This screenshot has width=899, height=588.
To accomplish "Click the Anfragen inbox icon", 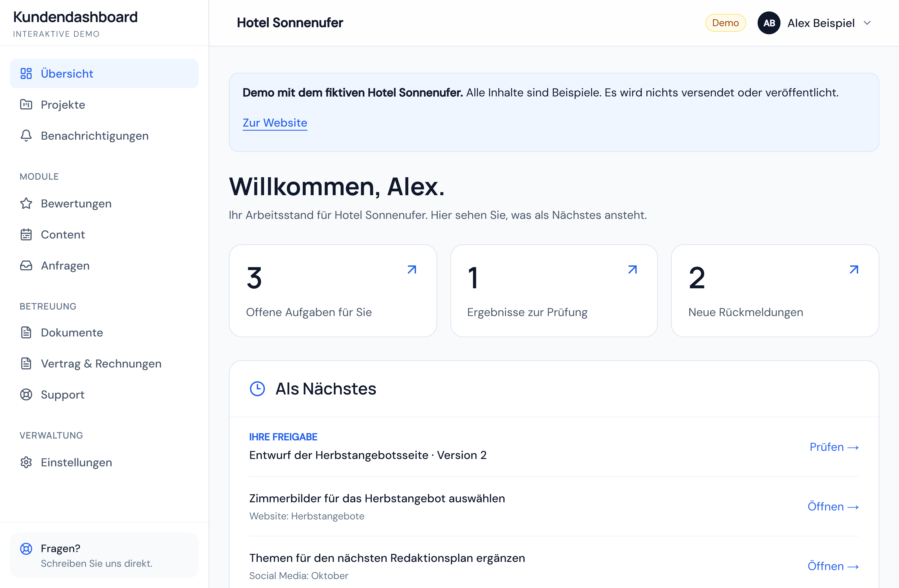I will [26, 266].
